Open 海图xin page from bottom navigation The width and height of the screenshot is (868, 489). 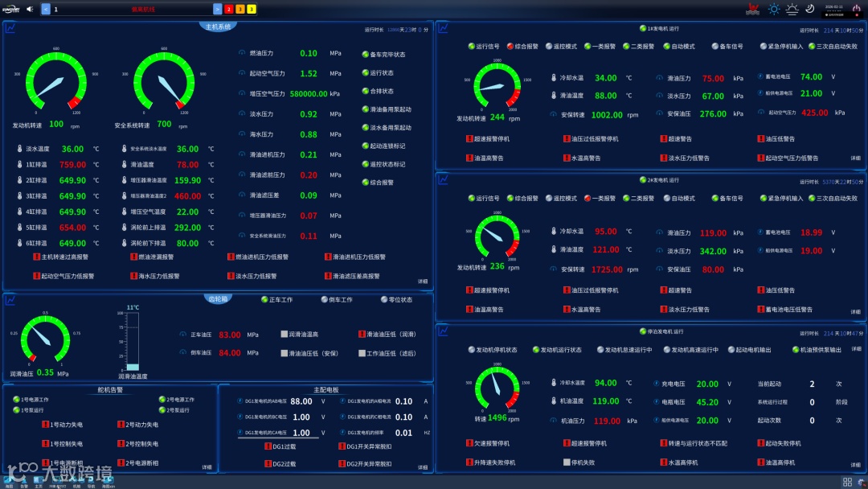point(108,482)
